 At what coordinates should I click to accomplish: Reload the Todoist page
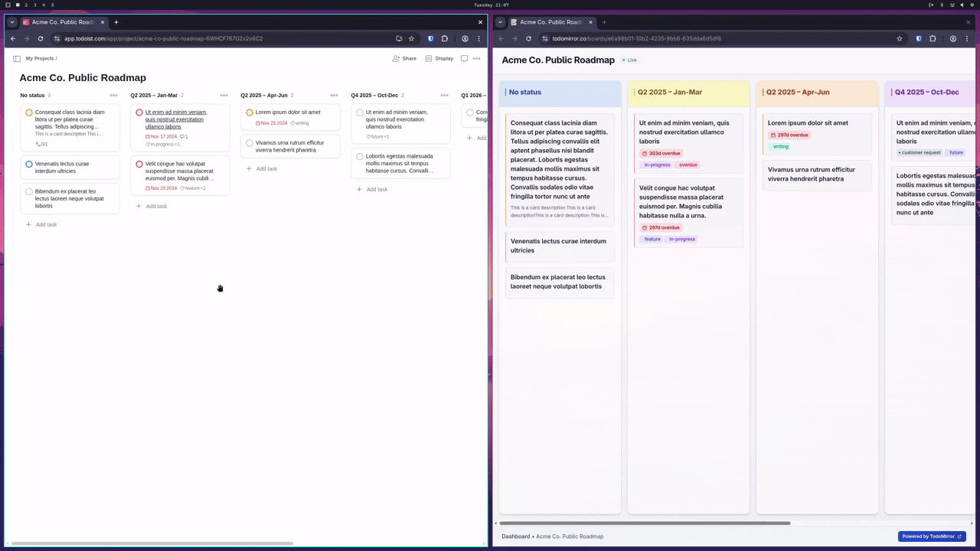[41, 38]
